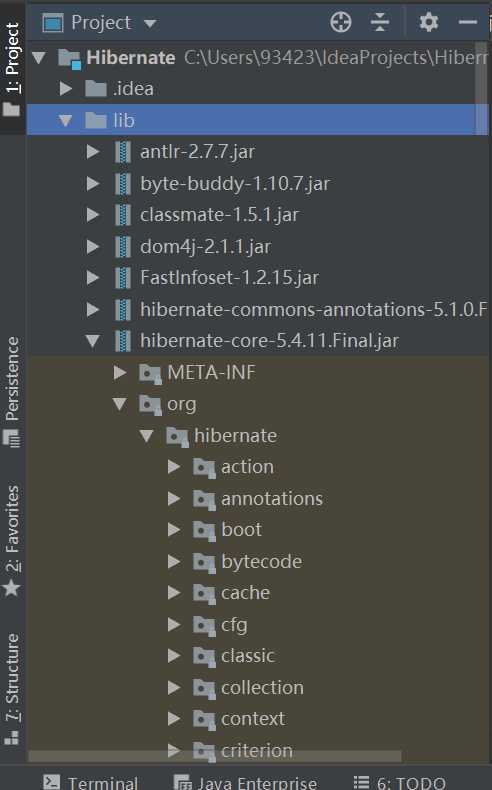Collapse the hibernate-core-5.4.11.Final.jar node
This screenshot has height=790, width=492.
[93, 341]
